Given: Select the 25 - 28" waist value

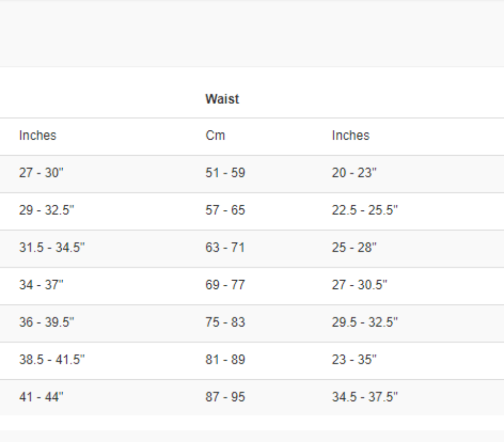Looking at the screenshot, I should [x=353, y=248].
